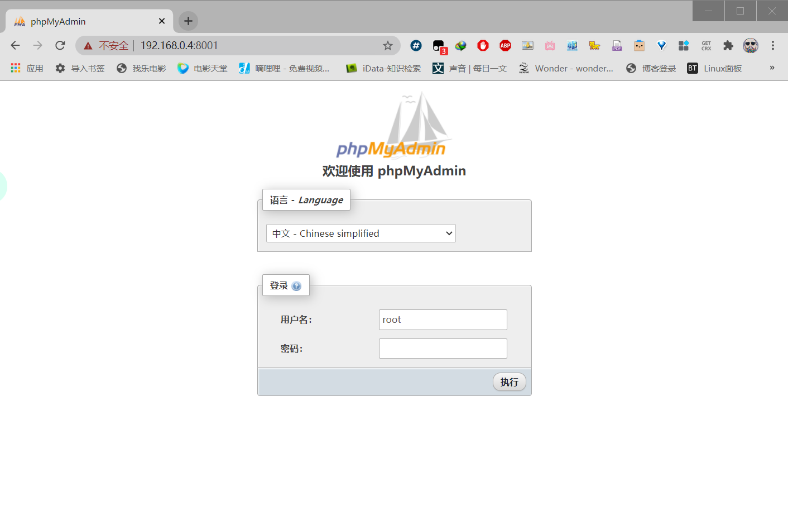Screen dimensions: 788x520
Task: Open the Chrome profile avatar
Action: tap(751, 46)
